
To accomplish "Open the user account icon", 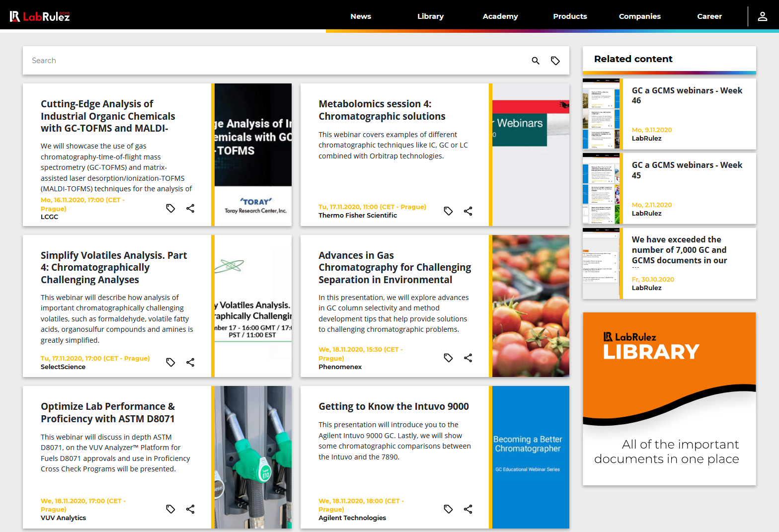I will (x=762, y=16).
